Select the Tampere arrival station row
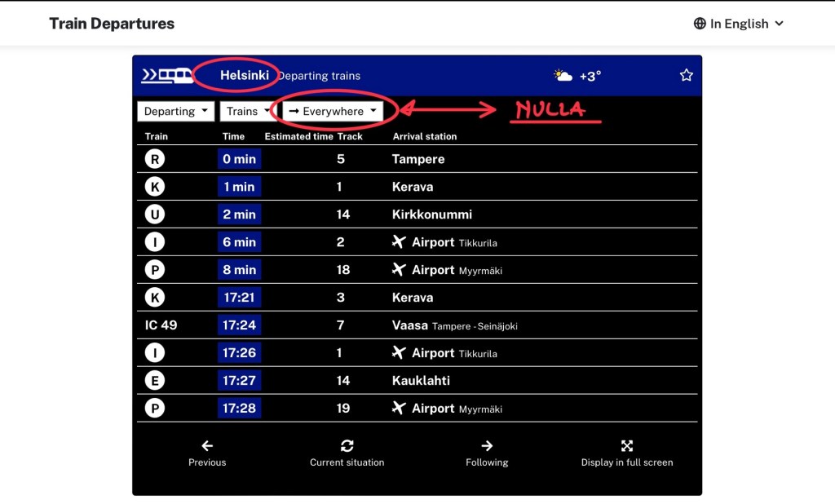The height and width of the screenshot is (504, 835). 418,159
